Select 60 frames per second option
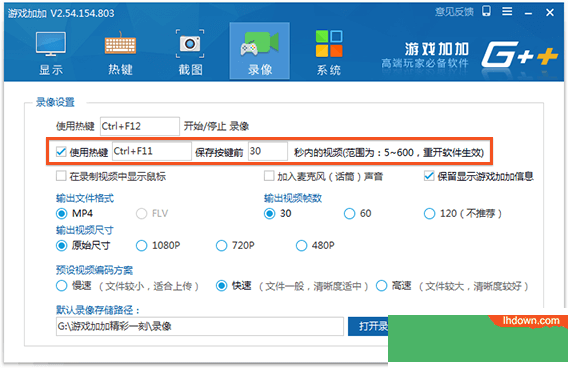The height and width of the screenshot is (368, 568). (350, 213)
